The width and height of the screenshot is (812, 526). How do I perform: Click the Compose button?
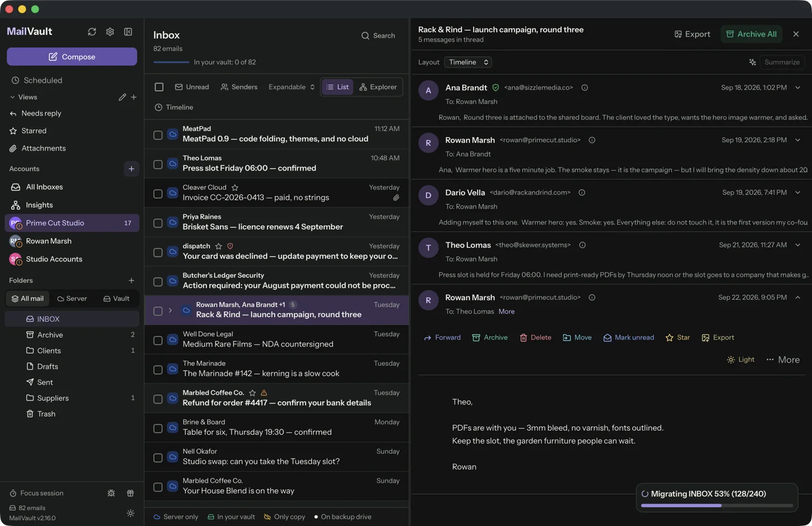pyautogui.click(x=72, y=56)
